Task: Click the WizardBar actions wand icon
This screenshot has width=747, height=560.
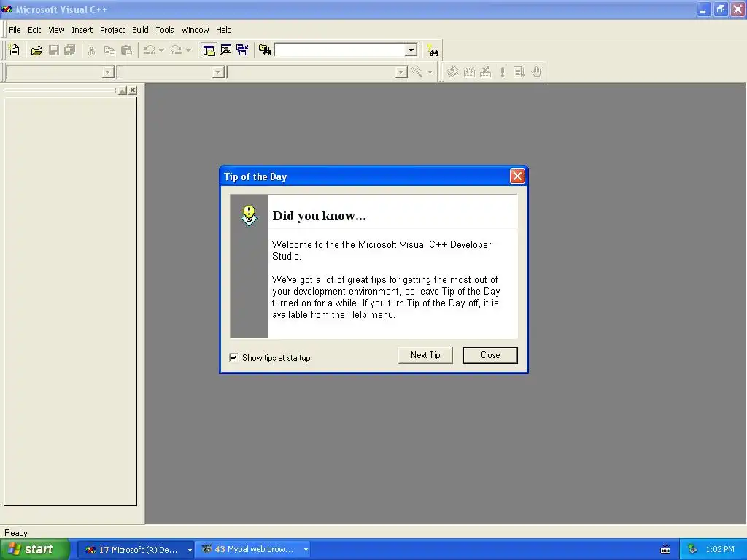Action: [x=417, y=72]
